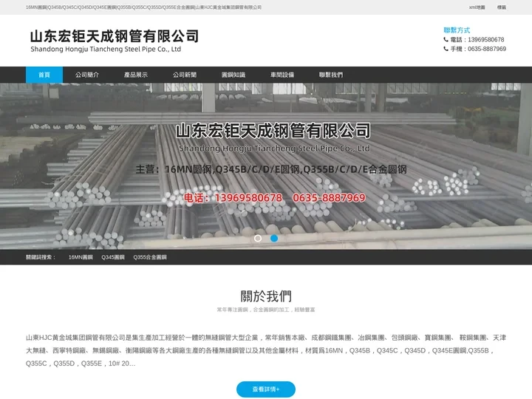Open the 首頁 navigation tab
This screenshot has height=399, width=532.
point(44,75)
